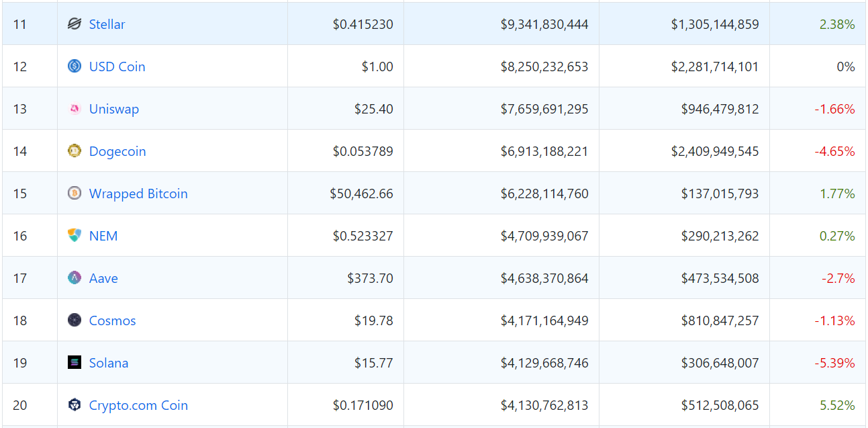Select Wrapped Bitcoin price $50,462.66

362,194
